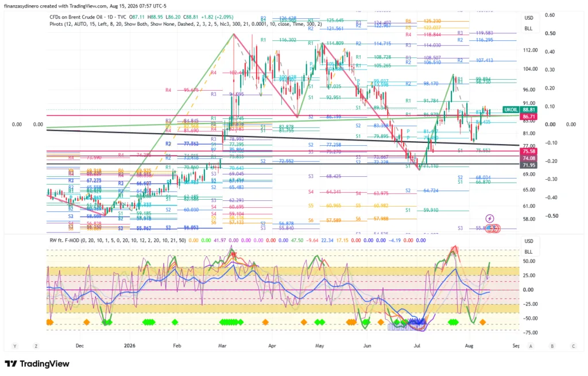This screenshot has width=588, height=376.
Task: Click the 47.50 value in indicator legend
Action: (297, 241)
